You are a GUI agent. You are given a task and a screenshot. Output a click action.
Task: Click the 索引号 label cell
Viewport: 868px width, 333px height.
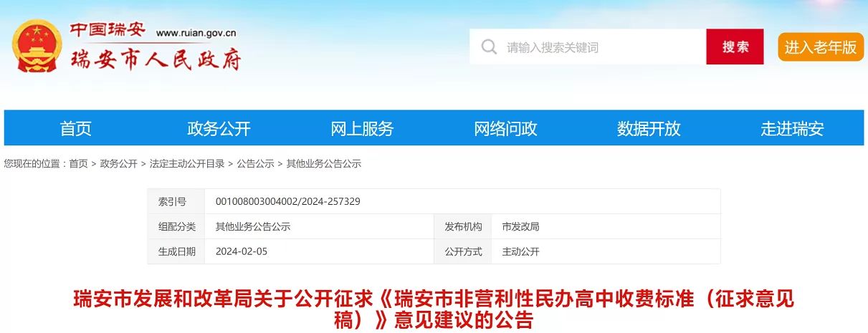176,202
